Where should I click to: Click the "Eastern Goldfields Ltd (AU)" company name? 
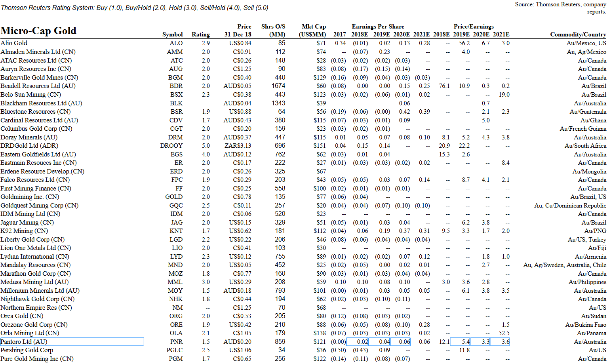38,154
